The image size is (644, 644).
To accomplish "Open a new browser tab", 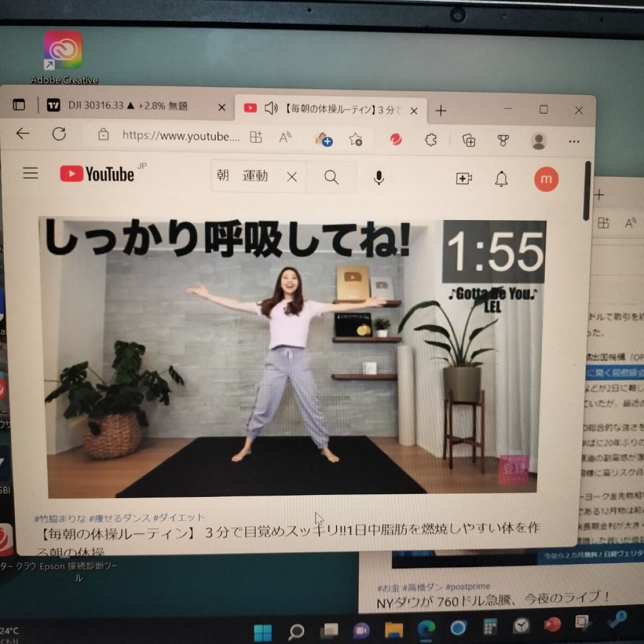I will (x=441, y=111).
